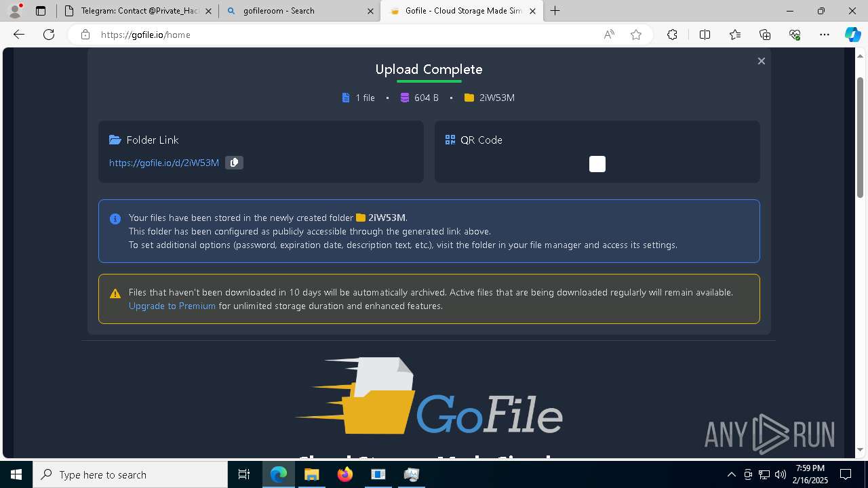Screen dimensions: 868x488
Task: Toggle split screen view
Action: [x=705, y=35]
